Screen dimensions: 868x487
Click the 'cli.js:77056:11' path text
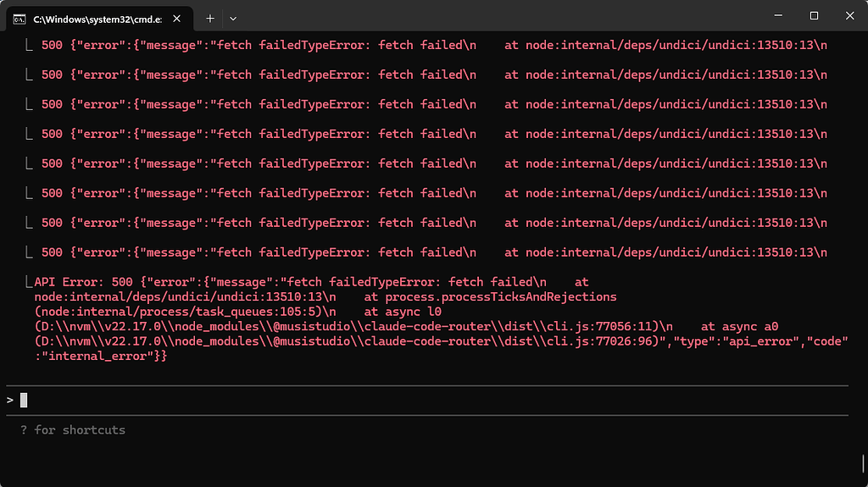[x=600, y=327]
